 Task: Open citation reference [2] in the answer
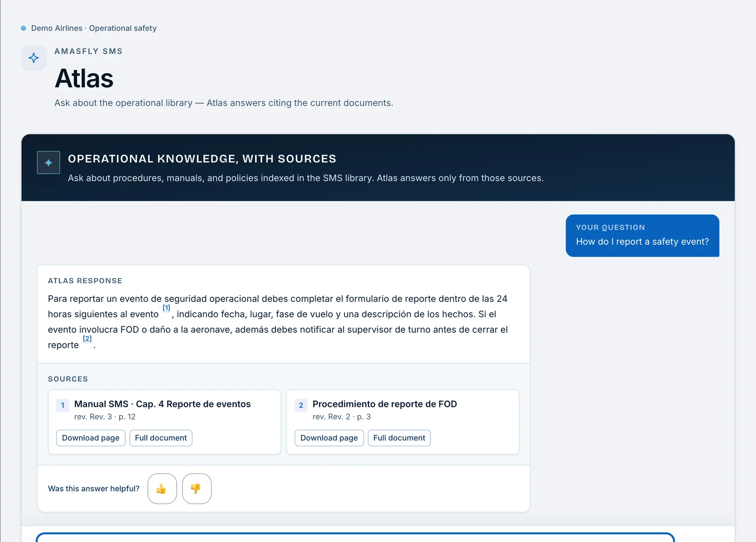87,339
